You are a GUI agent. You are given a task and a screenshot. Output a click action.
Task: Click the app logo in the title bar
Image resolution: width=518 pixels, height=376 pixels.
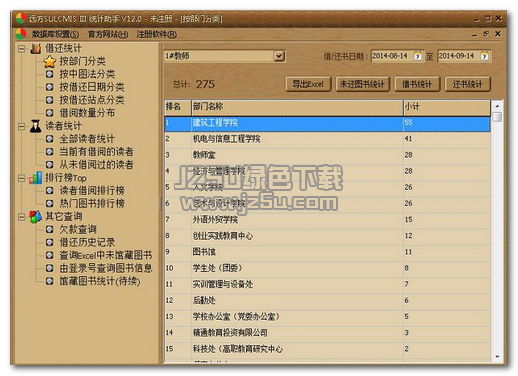(x=21, y=18)
